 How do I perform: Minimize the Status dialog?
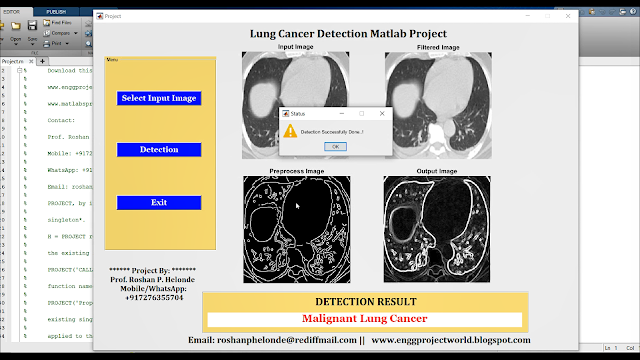(342, 113)
